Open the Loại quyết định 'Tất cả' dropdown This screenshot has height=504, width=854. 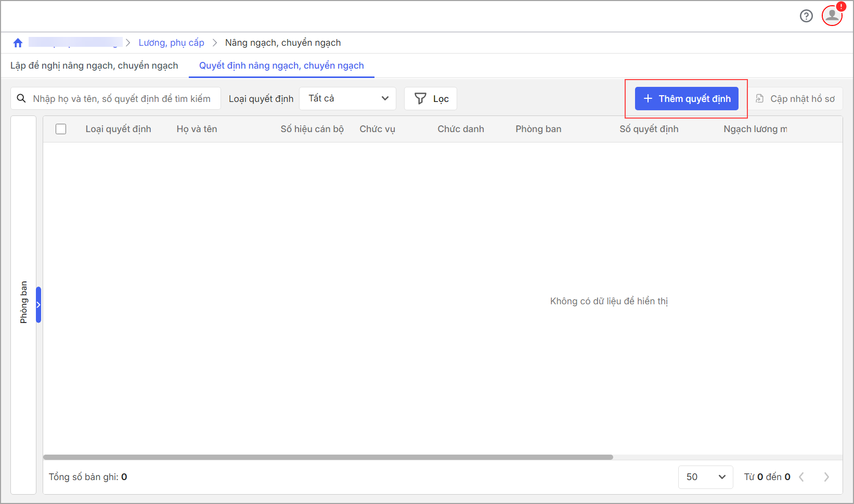tap(347, 98)
